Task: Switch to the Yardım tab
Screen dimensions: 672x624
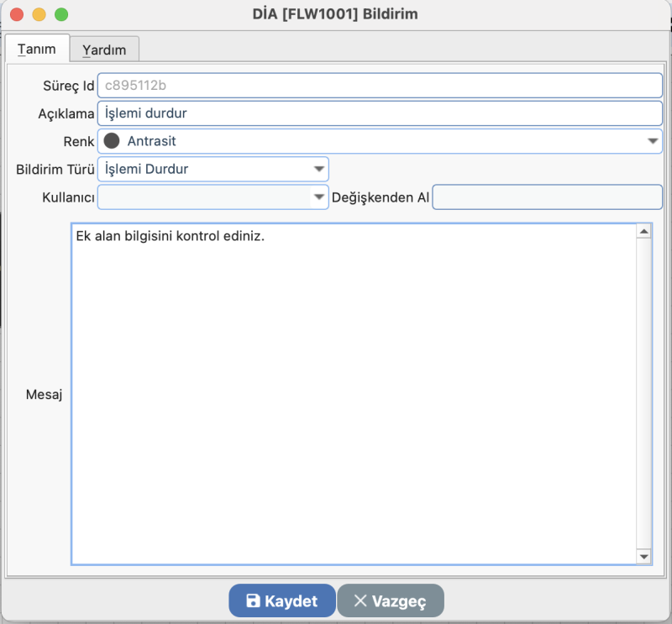Action: click(x=104, y=50)
